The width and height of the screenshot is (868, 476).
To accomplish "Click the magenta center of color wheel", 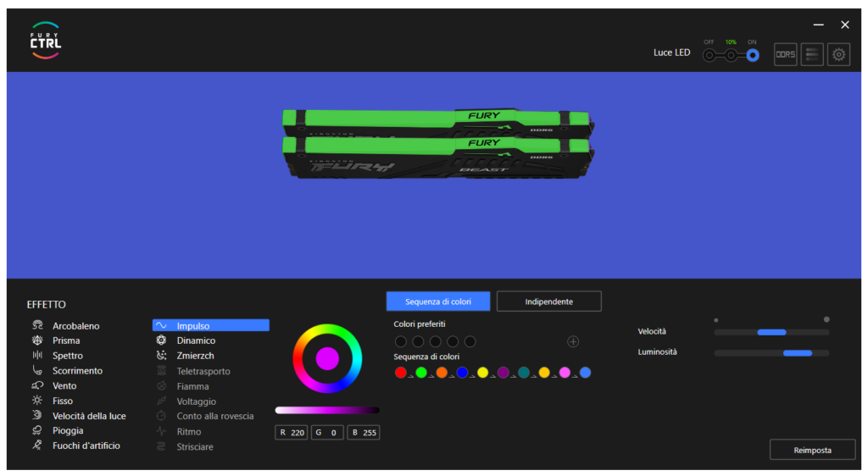I will tap(327, 359).
